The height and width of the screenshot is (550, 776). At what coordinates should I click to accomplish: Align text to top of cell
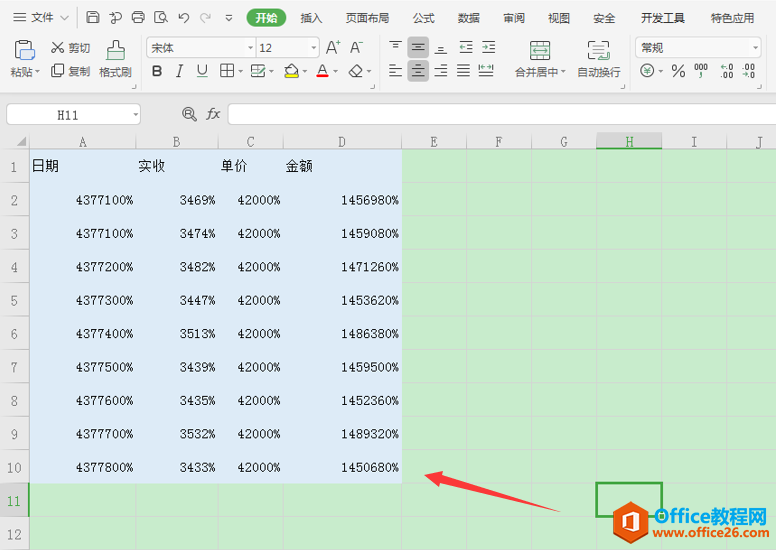pos(395,48)
